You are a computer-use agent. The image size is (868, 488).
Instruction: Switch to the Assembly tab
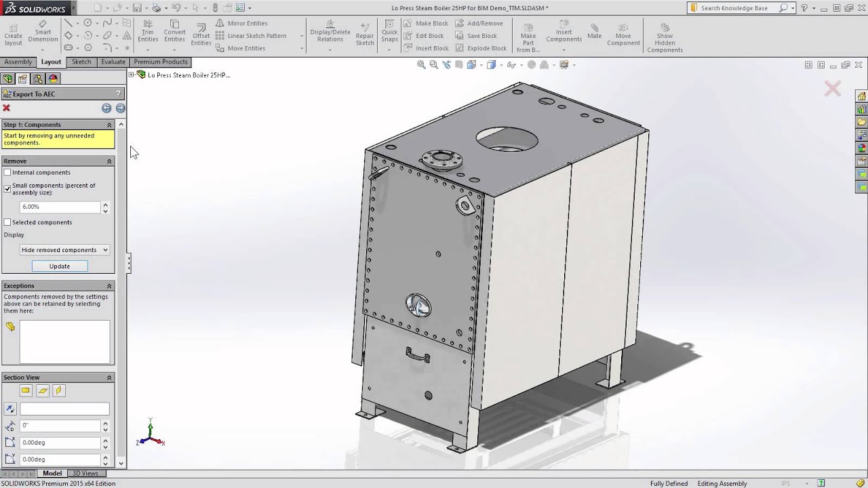tap(18, 62)
